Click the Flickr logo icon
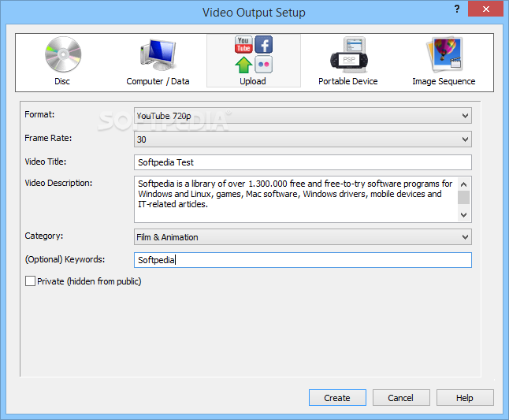 (x=264, y=65)
